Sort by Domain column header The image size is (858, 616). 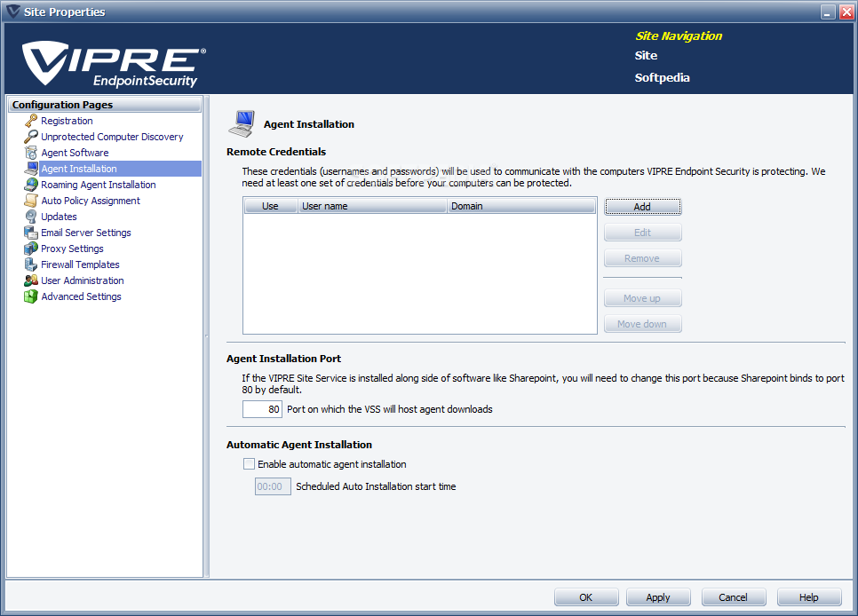pos(520,206)
